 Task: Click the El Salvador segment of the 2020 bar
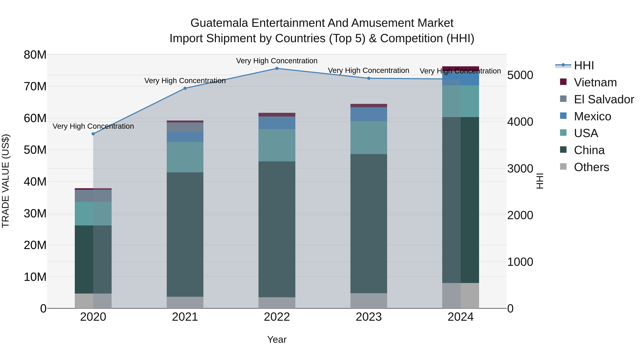(93, 196)
